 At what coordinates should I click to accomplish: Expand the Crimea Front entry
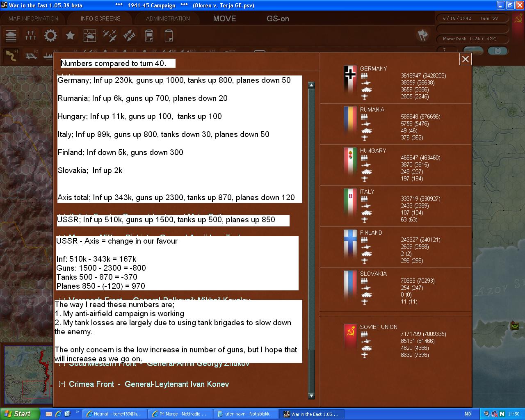(x=62, y=384)
